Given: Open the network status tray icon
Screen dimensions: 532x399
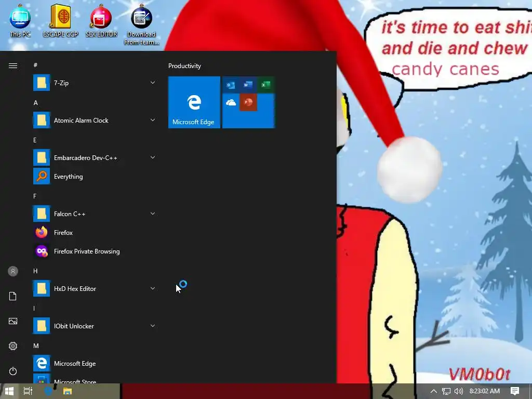Looking at the screenshot, I should pyautogui.click(x=446, y=391).
